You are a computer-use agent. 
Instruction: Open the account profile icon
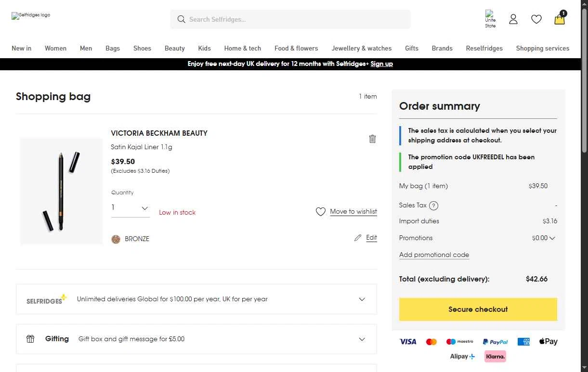point(513,19)
